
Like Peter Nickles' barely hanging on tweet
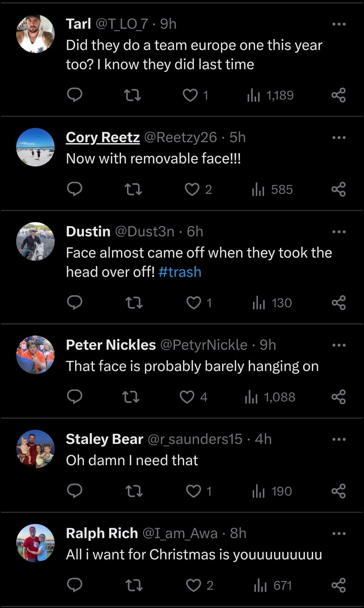point(187,397)
